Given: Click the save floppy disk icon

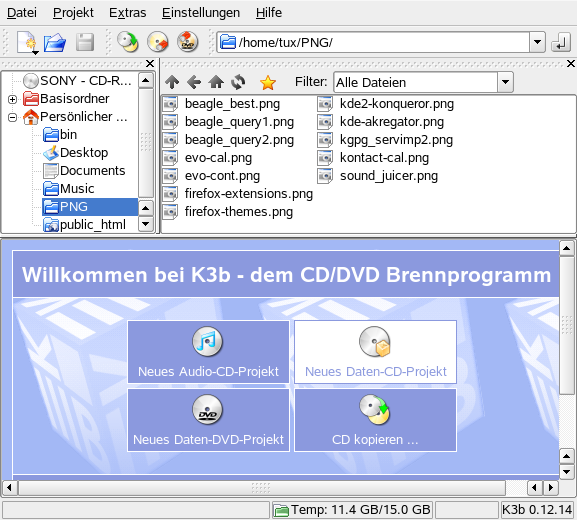Looking at the screenshot, I should 85,42.
